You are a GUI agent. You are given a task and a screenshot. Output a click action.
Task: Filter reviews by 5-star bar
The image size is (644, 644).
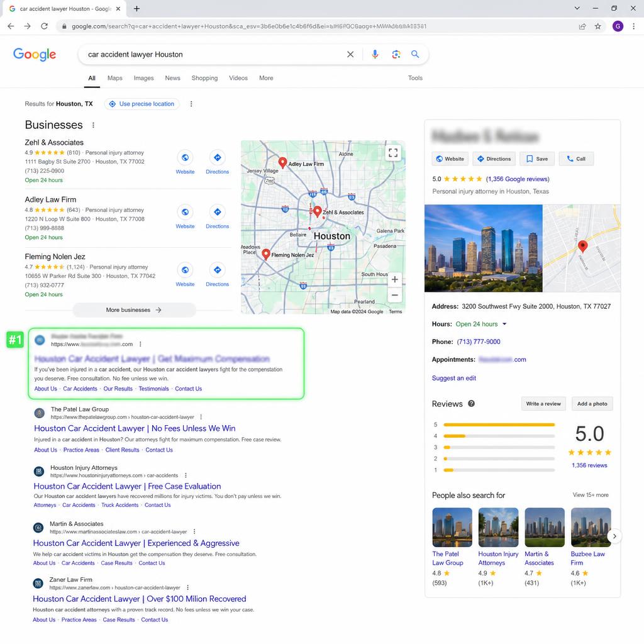499,425
